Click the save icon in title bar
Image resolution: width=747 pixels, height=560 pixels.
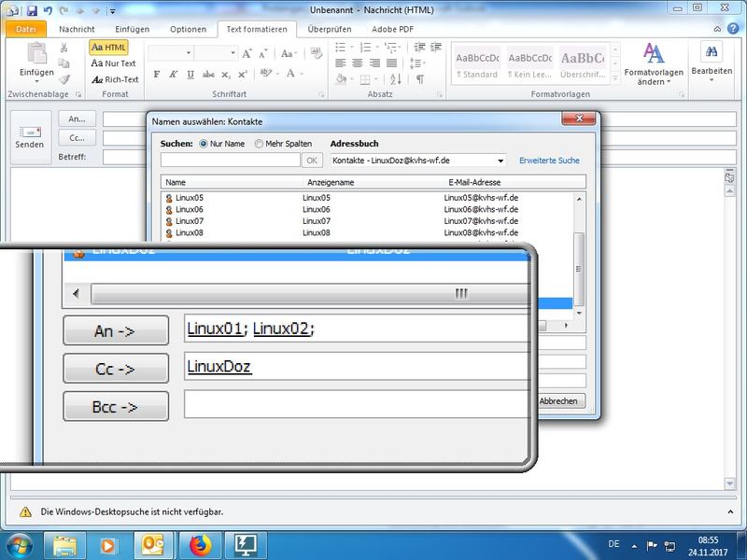click(x=33, y=10)
